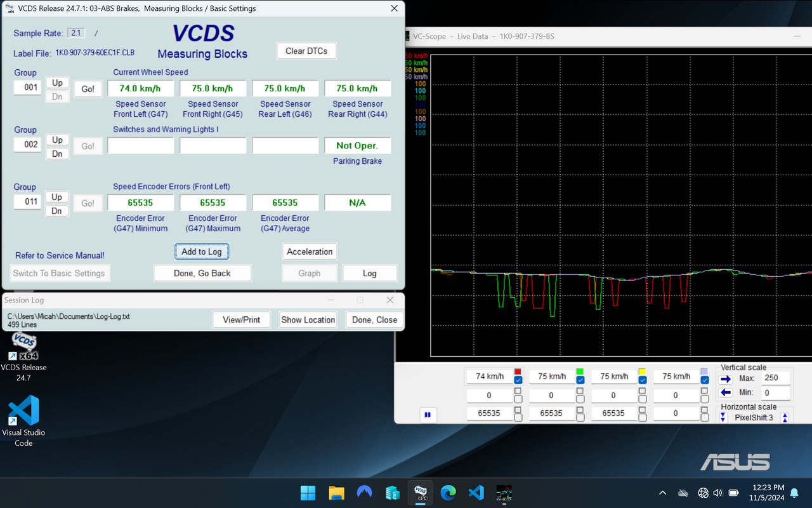This screenshot has height=508, width=812.
Task: Click the yellow channel color swatch
Action: (x=642, y=371)
